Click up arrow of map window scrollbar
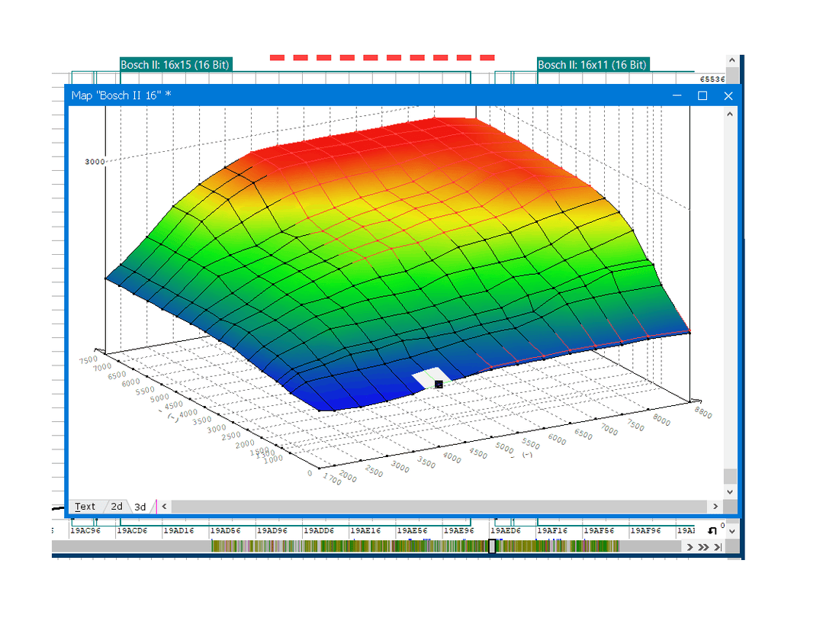Viewport: 839px width, 644px height. (731, 114)
